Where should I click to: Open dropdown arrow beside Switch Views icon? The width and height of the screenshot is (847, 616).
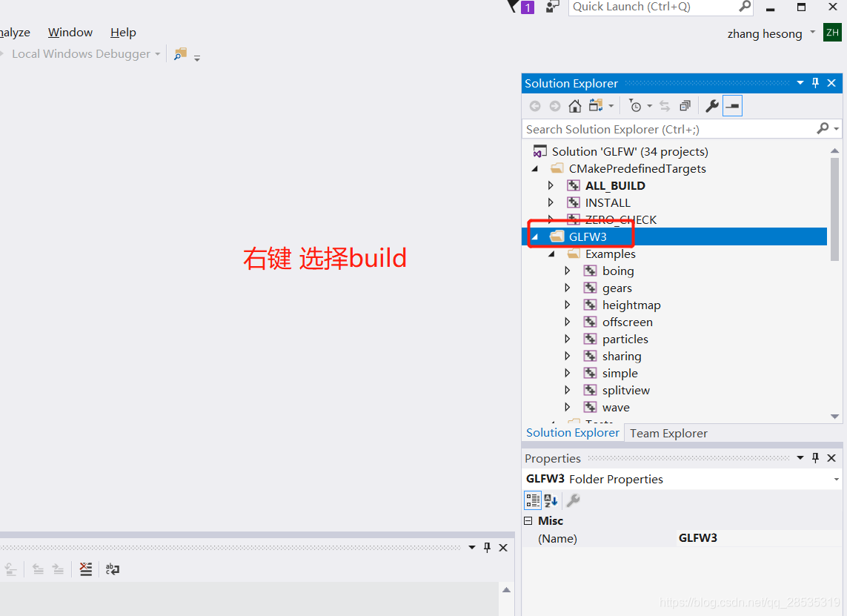(x=611, y=106)
